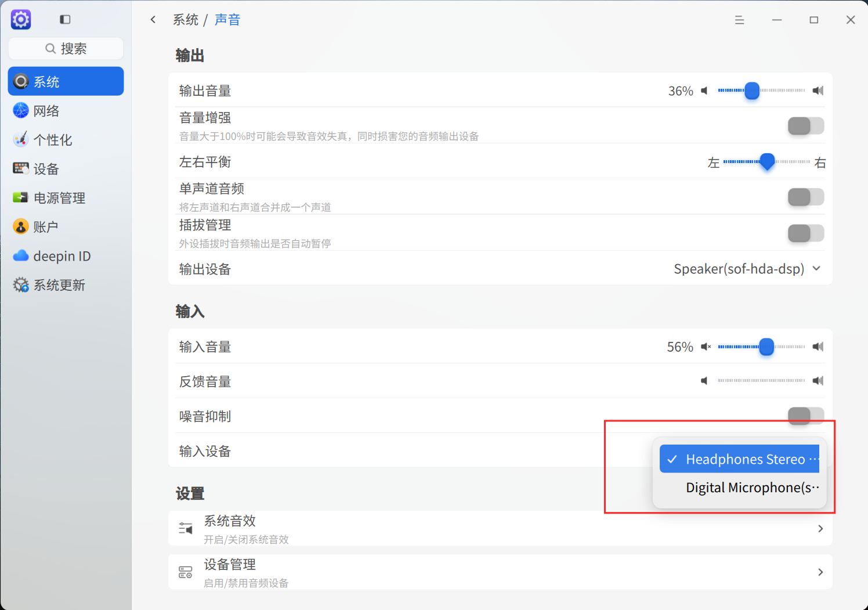Click input volume muted microphone icon
The image size is (868, 610).
706,346
